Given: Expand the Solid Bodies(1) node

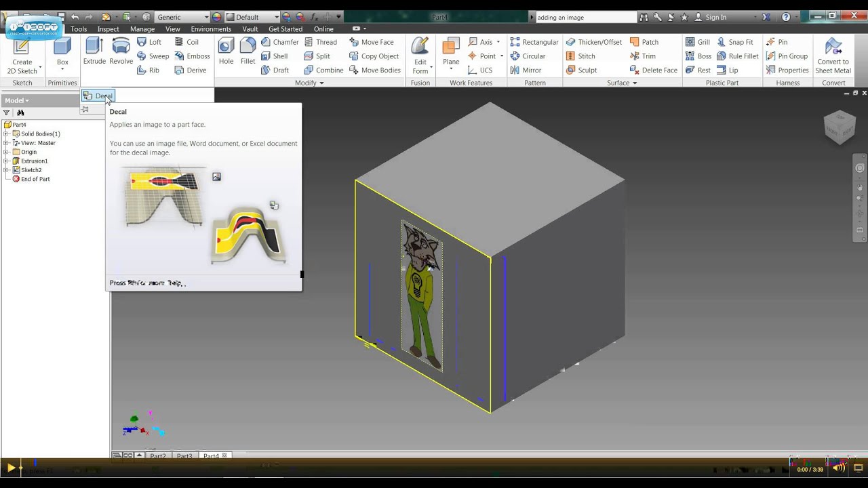Looking at the screenshot, I should click(x=7, y=134).
